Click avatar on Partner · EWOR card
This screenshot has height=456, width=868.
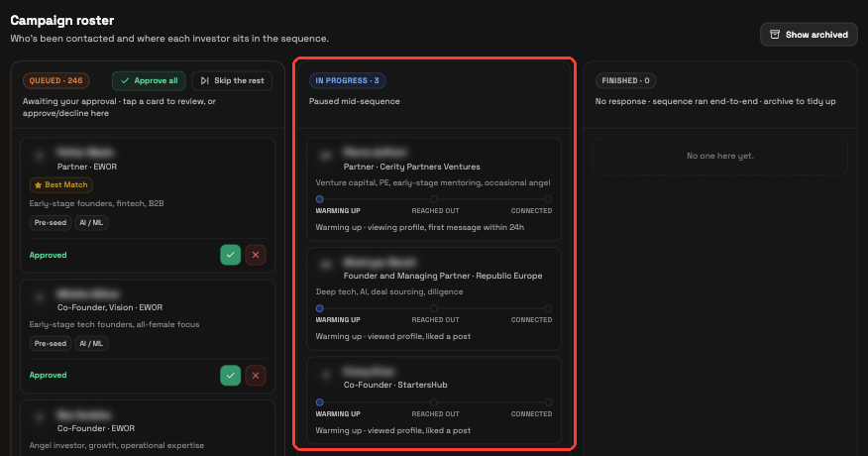(x=40, y=156)
